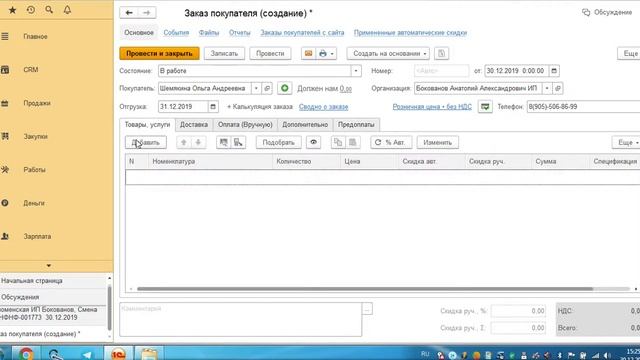Image resolution: width=640 pixels, height=360 pixels.
Task: Open the file explorer taskbar icon
Action: pos(149,354)
